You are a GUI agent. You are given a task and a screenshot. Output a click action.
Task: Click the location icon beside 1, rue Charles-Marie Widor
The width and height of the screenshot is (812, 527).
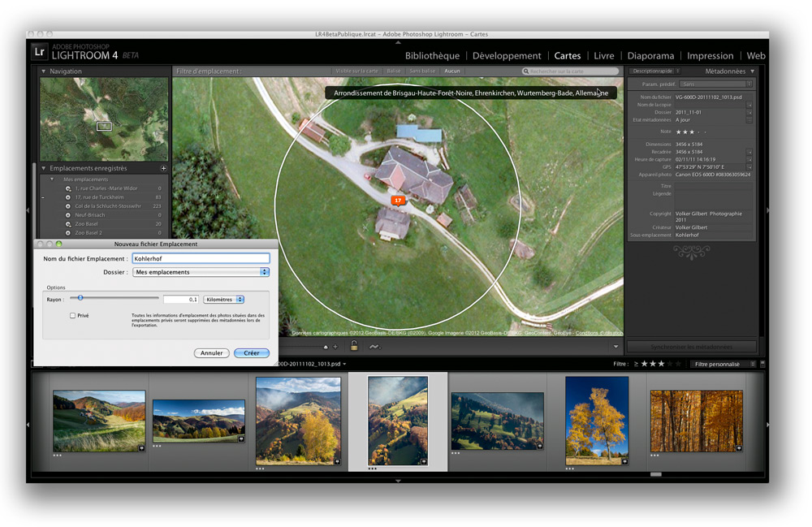(x=68, y=188)
